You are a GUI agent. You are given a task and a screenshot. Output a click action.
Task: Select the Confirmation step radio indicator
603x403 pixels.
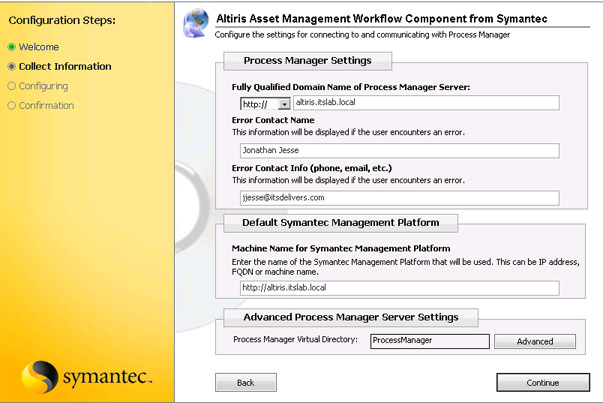point(12,105)
